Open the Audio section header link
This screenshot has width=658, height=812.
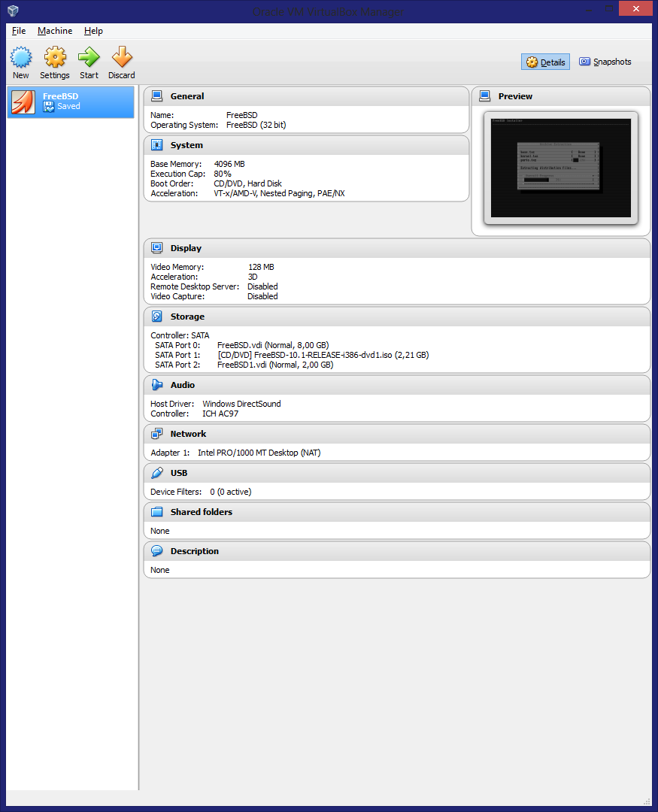(183, 385)
